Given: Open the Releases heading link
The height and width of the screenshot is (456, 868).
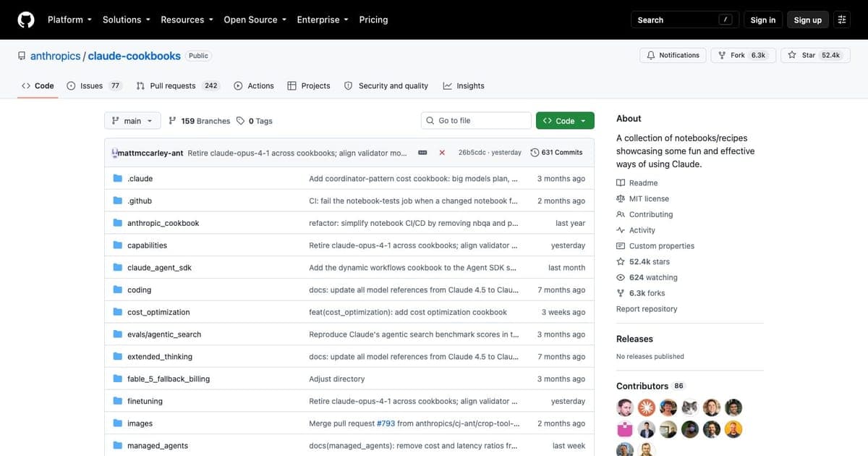Looking at the screenshot, I should pos(634,339).
